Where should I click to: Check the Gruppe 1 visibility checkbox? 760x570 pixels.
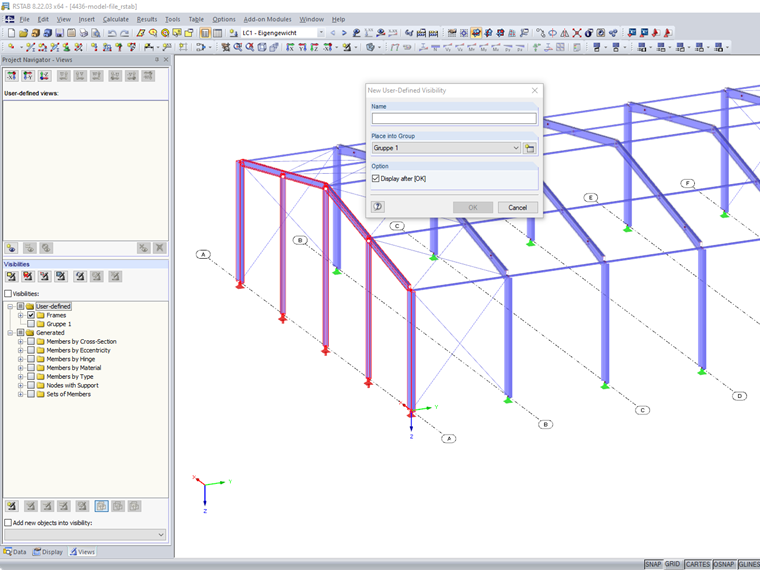(x=31, y=324)
